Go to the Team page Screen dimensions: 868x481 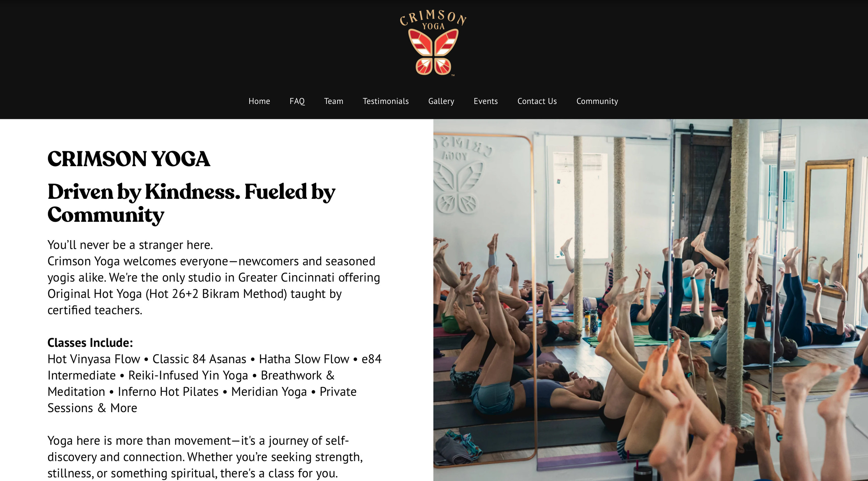tap(333, 101)
